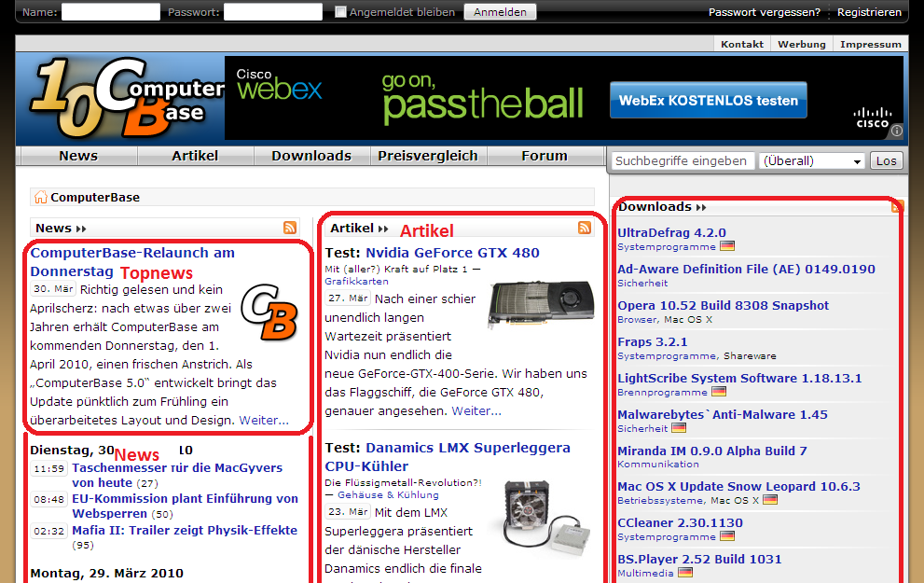Image resolution: width=924 pixels, height=583 pixels.
Task: Open ComputerBase-Relaunch am Donnerstag headline
Action: tap(132, 262)
